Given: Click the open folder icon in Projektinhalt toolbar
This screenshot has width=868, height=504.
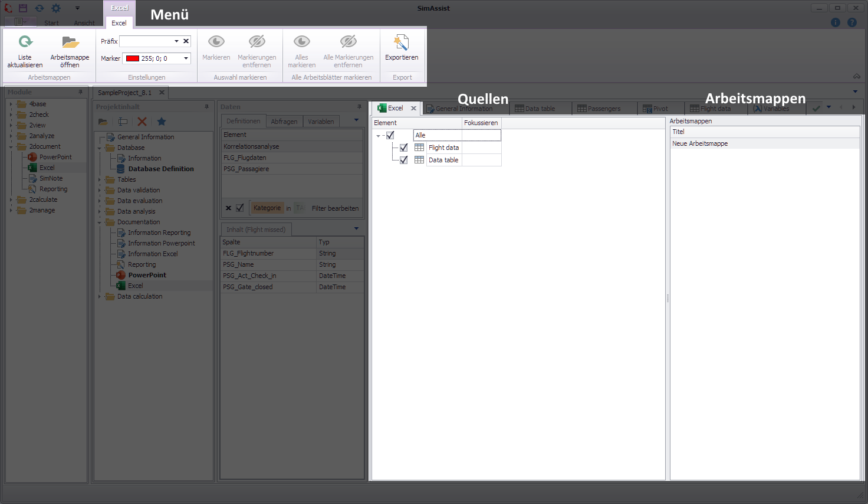Looking at the screenshot, I should (x=103, y=122).
